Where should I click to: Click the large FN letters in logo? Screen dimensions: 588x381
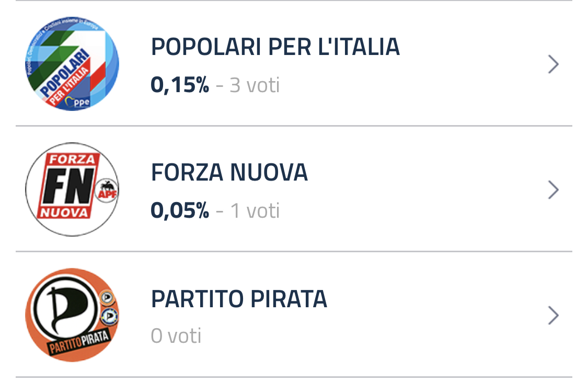coord(68,186)
